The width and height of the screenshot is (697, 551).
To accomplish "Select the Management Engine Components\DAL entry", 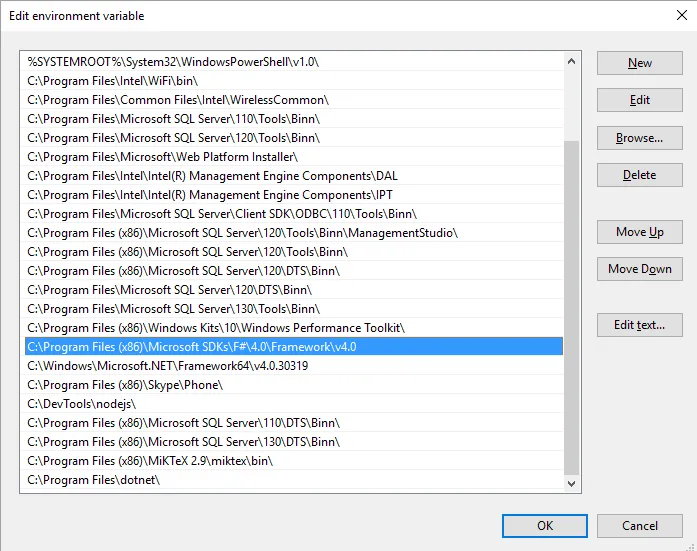I will coord(294,176).
